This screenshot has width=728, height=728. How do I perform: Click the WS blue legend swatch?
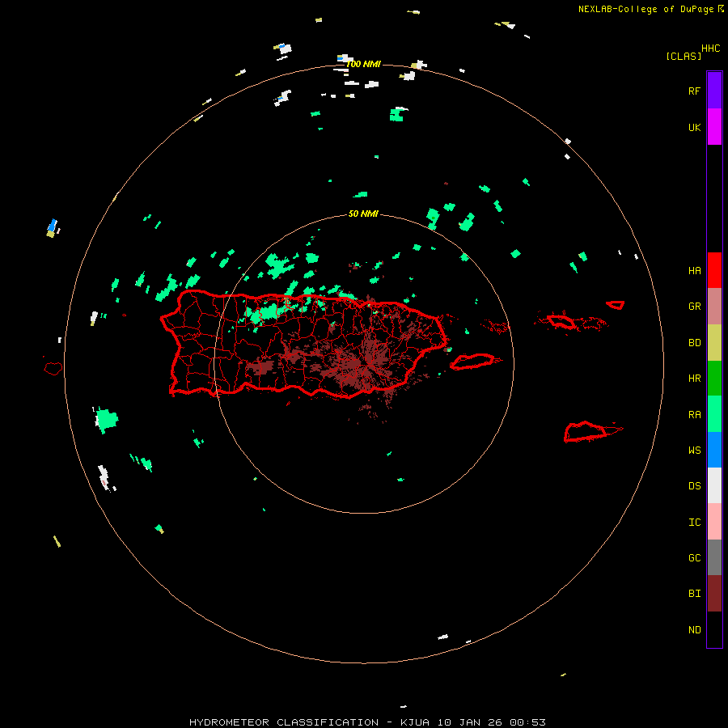714,450
